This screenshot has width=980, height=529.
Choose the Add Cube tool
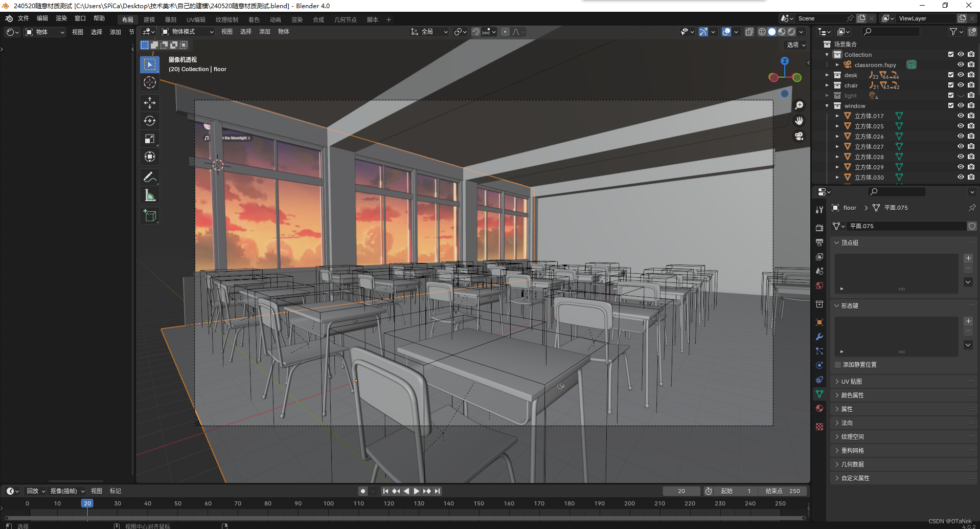[x=150, y=215]
